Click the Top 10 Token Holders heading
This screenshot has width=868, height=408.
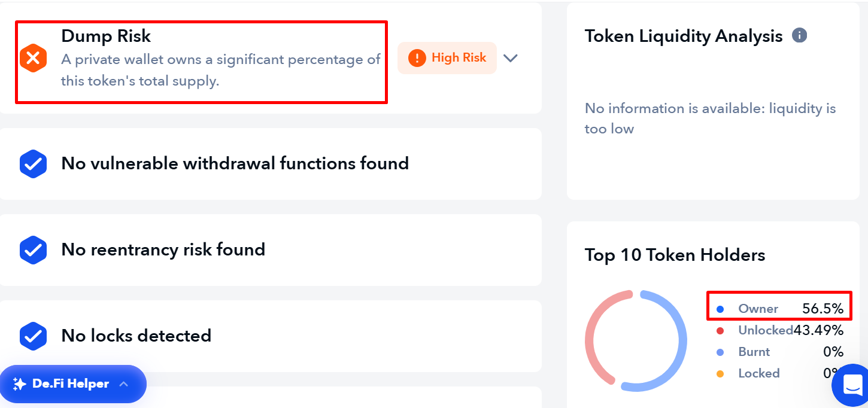pos(675,255)
